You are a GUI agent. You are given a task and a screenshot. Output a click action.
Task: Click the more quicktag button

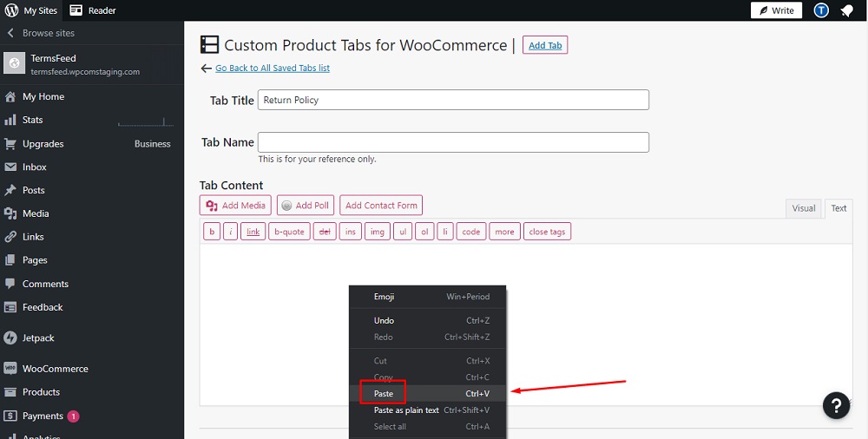tap(505, 232)
